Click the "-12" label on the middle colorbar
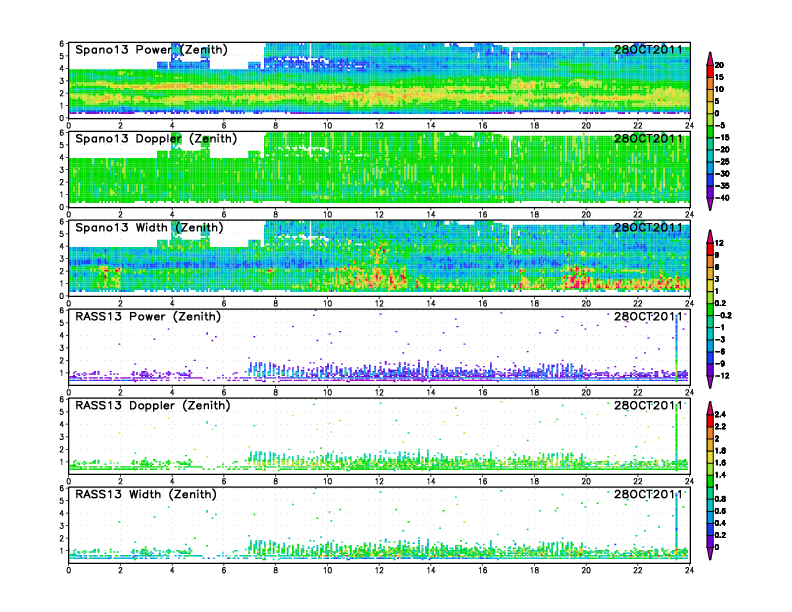 722,376
